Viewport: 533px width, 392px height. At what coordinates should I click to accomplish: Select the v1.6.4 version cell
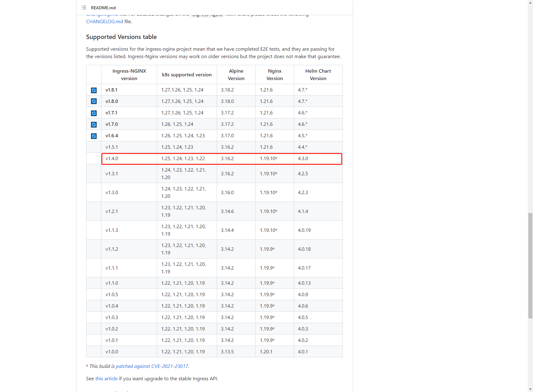(129, 136)
